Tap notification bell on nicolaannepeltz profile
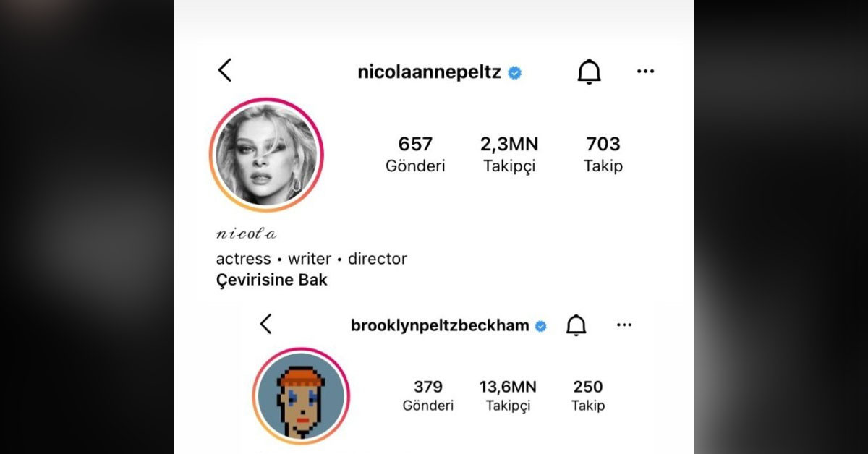 [x=589, y=72]
